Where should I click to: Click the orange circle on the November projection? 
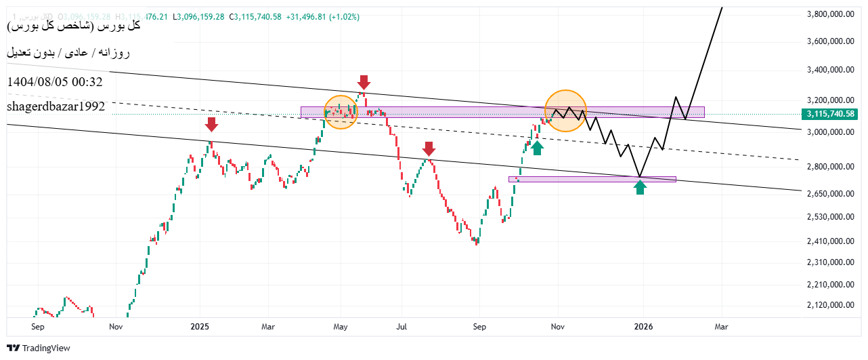click(x=566, y=111)
